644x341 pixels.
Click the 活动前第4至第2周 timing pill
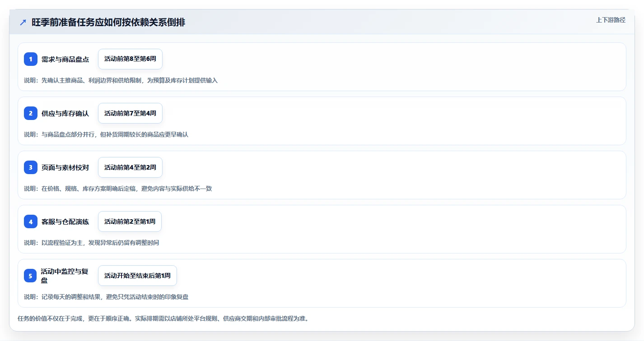point(130,167)
